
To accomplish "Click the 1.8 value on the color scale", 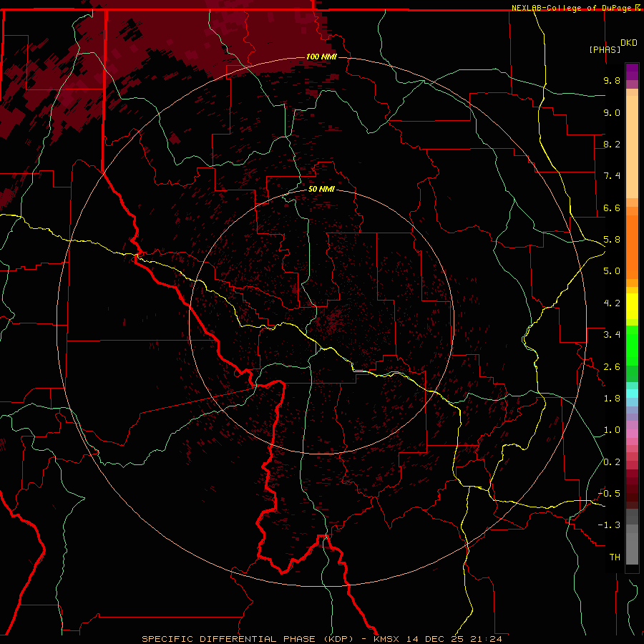I will 612,399.
